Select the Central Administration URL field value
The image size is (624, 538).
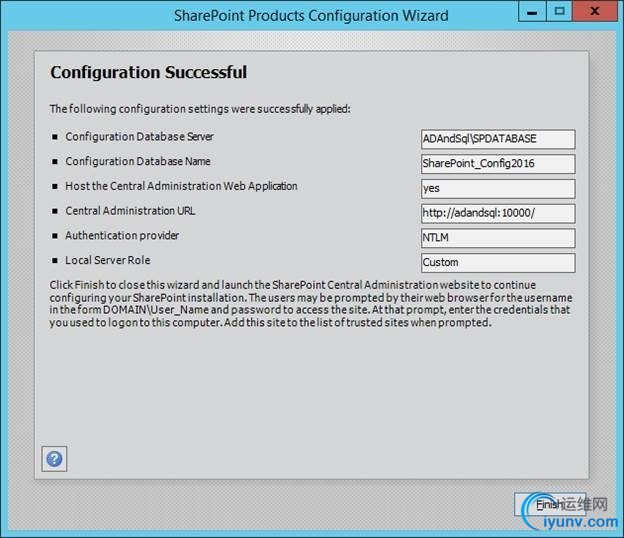click(498, 213)
